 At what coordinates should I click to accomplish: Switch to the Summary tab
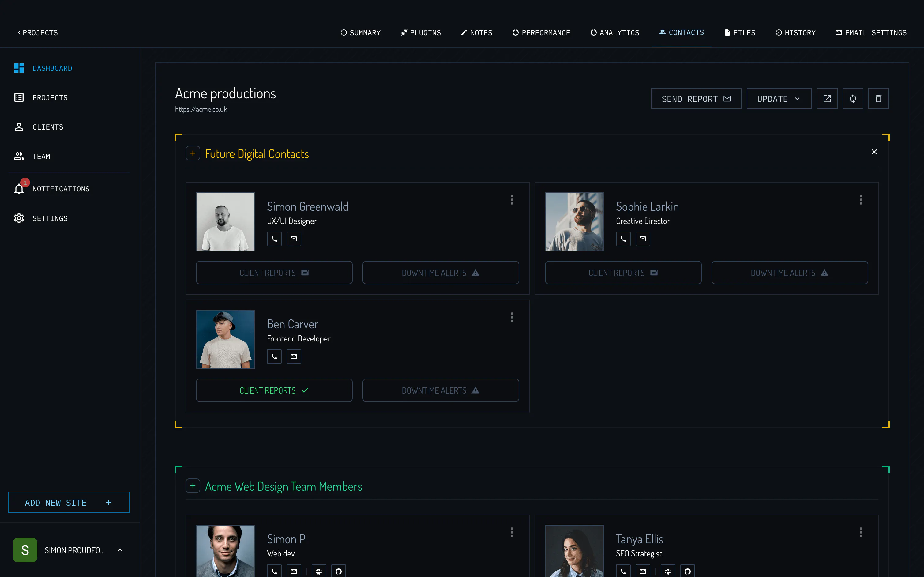click(x=361, y=33)
